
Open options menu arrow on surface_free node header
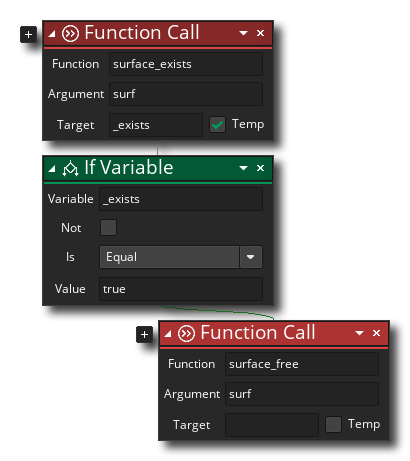click(x=359, y=333)
